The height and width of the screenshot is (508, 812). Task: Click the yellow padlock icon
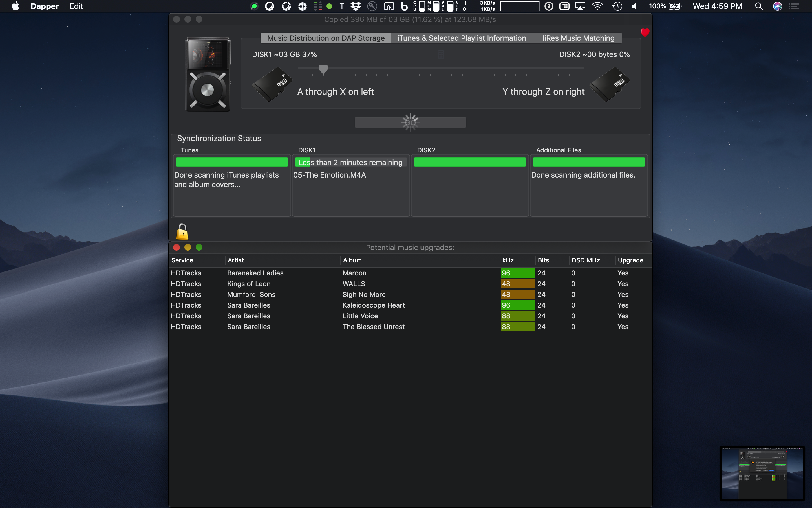[182, 231]
